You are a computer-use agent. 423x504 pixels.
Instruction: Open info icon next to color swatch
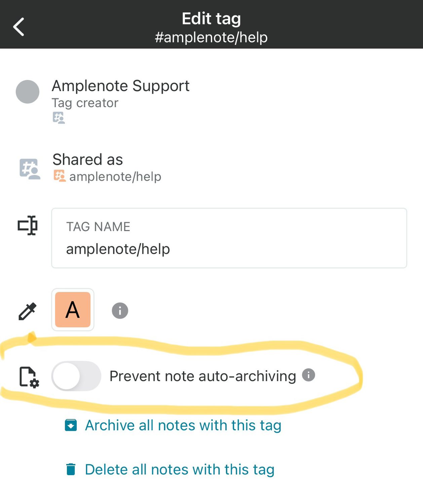coord(120,310)
